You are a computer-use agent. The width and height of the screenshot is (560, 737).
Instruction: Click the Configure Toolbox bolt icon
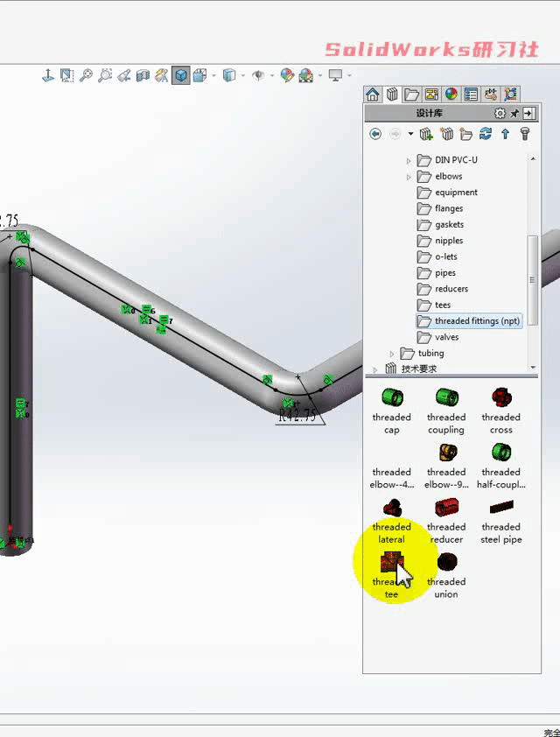click(525, 135)
